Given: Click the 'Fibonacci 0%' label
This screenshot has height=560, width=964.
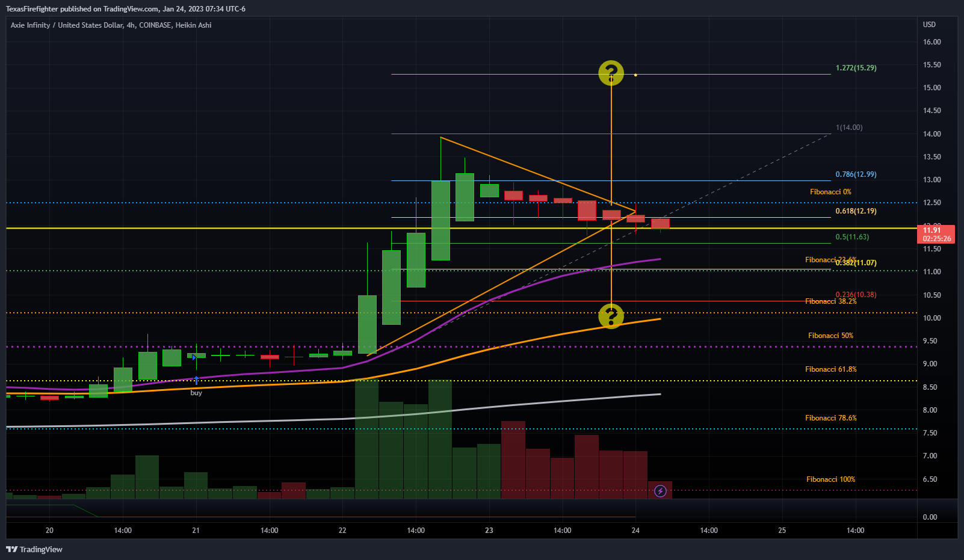Looking at the screenshot, I should tap(830, 192).
